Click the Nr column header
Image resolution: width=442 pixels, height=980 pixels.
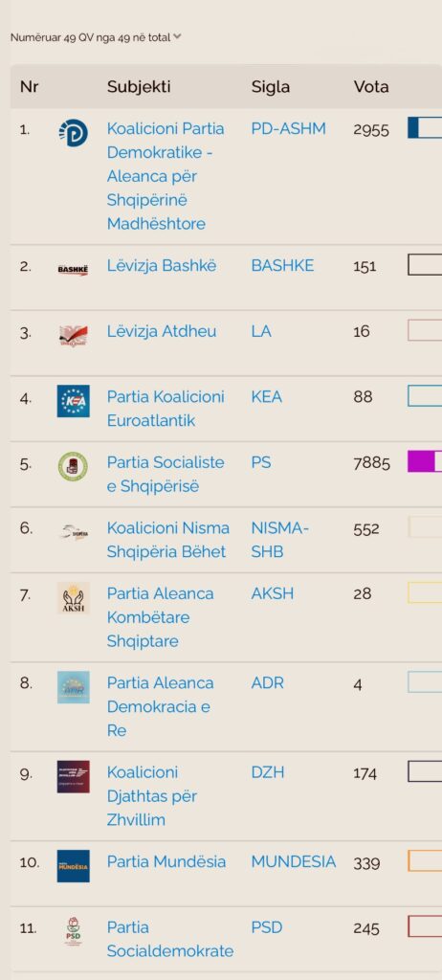pyautogui.click(x=30, y=86)
